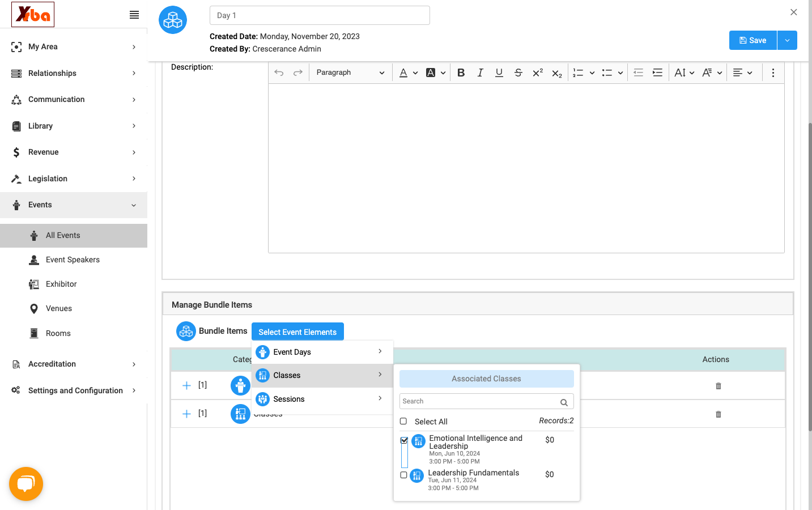Click the bundle name field showing Day 1
Image resolution: width=812 pixels, height=510 pixels.
coord(320,15)
